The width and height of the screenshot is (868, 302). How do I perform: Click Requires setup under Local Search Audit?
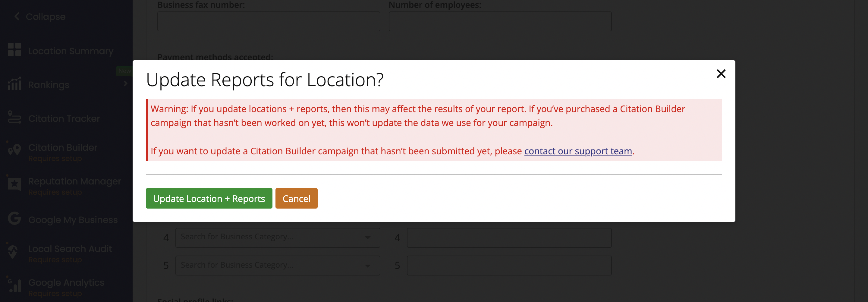(x=55, y=260)
